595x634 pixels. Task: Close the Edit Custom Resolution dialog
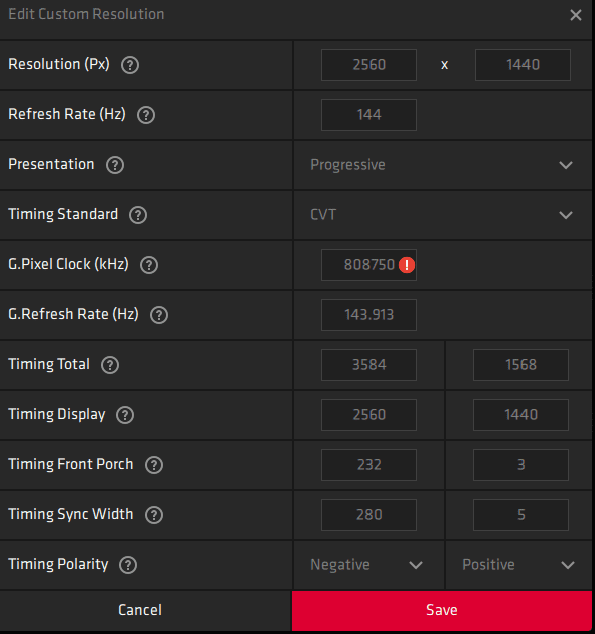tap(576, 15)
